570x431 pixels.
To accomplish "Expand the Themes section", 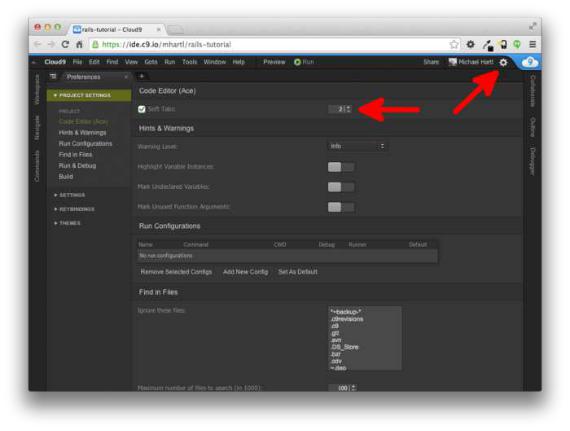I will (67, 223).
